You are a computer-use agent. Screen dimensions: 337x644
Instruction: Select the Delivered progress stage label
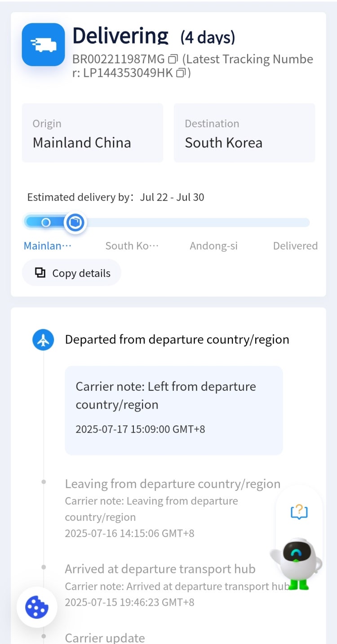coord(295,246)
